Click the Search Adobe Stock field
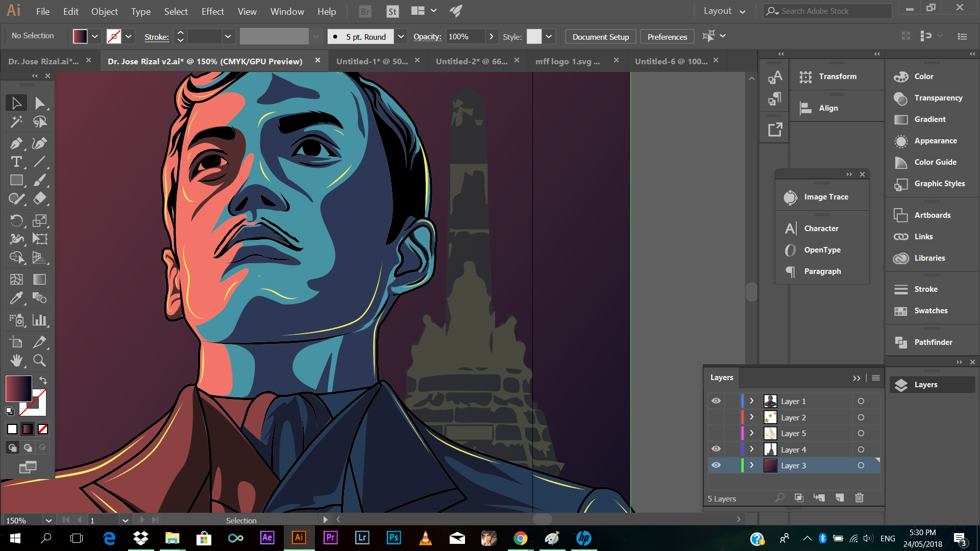980x551 pixels. [827, 11]
